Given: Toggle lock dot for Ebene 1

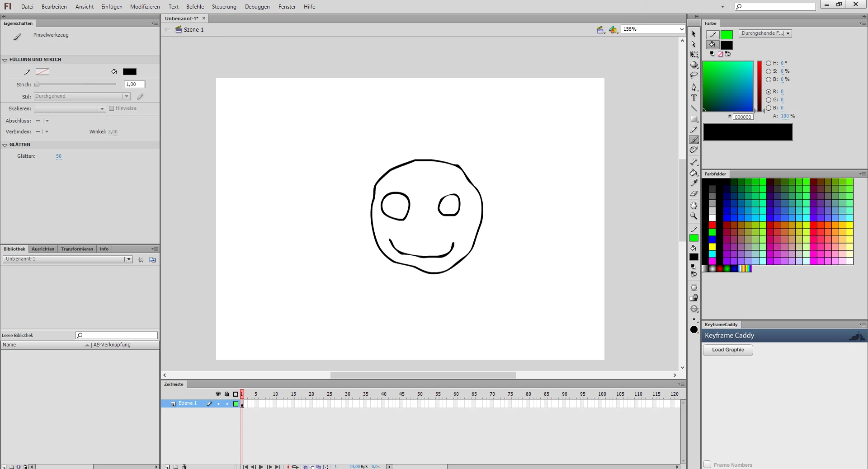Looking at the screenshot, I should [x=227, y=404].
